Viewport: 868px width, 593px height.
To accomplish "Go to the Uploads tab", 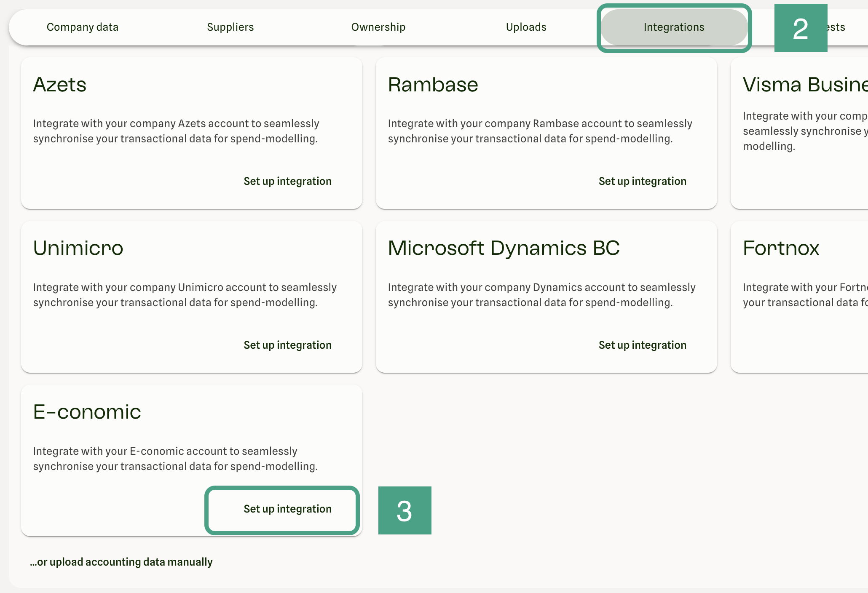I will 526,27.
